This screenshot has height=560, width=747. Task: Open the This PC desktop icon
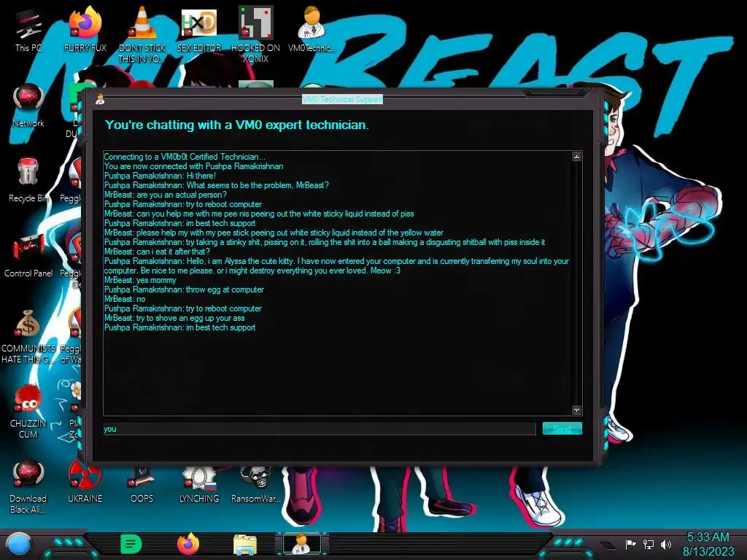coord(28,30)
